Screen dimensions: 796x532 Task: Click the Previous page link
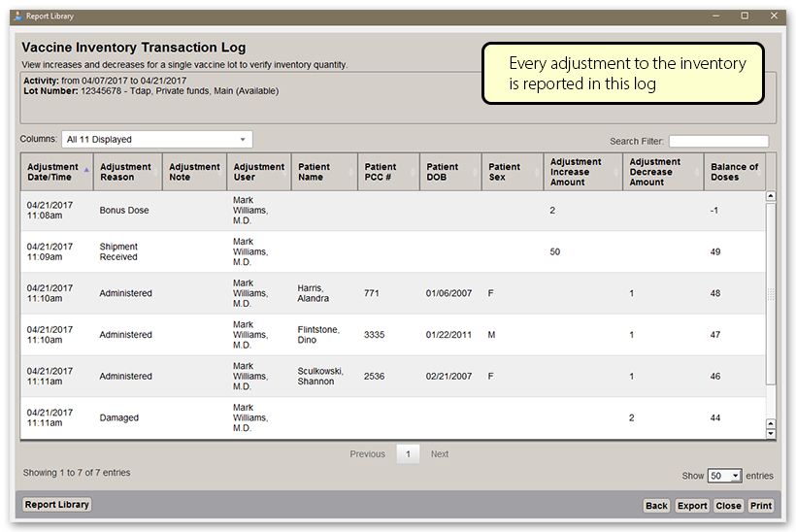[x=367, y=454]
